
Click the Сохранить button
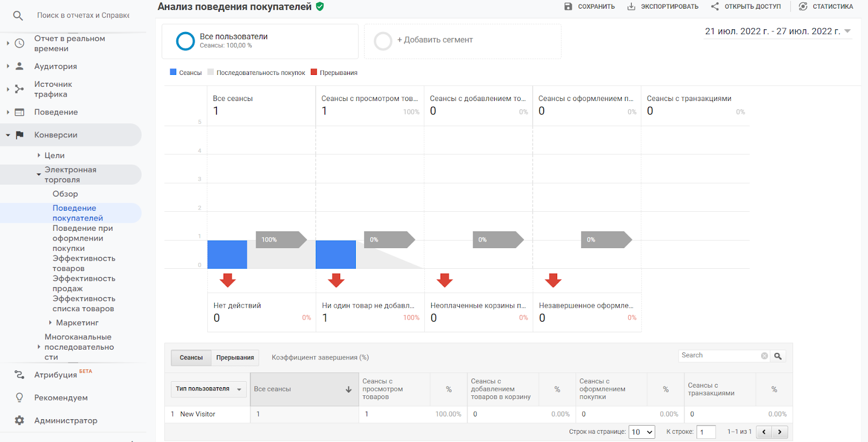point(590,7)
